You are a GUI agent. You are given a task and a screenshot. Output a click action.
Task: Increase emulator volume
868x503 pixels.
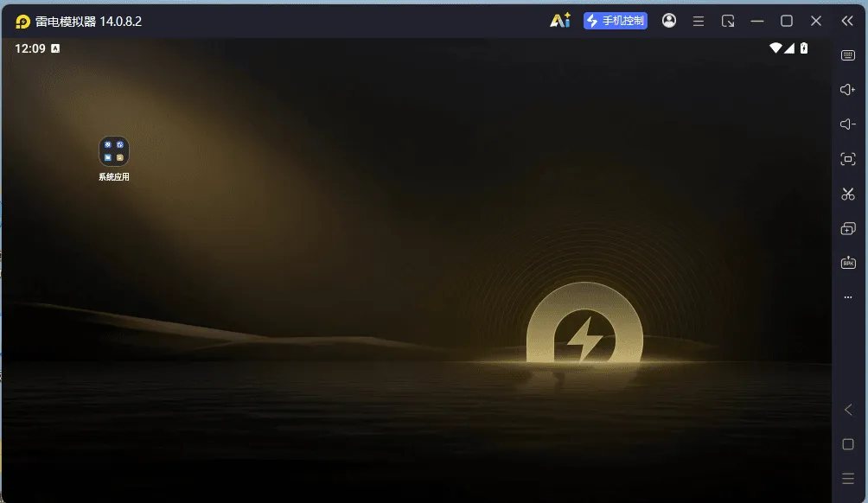pyautogui.click(x=848, y=90)
